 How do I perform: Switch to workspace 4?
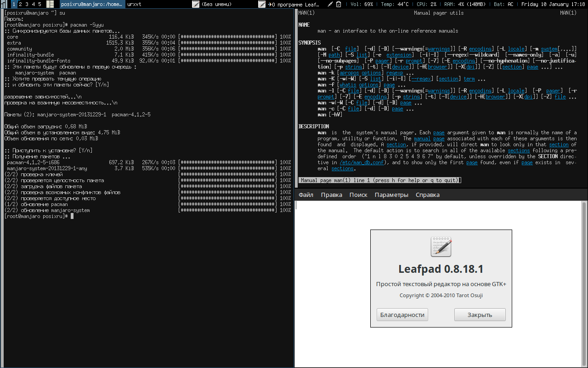[x=33, y=4]
